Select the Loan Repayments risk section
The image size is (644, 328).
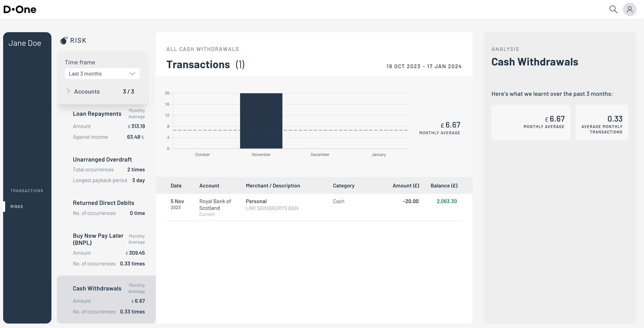[97, 114]
